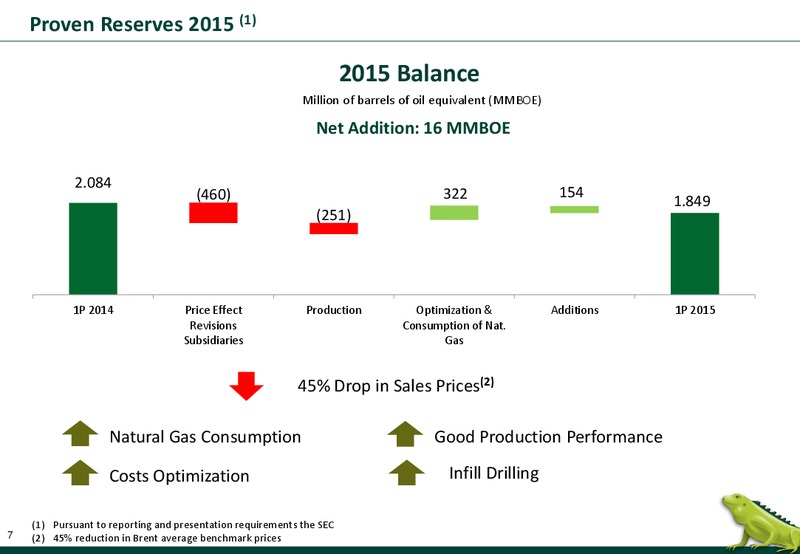Click the 322 value label
The image size is (800, 554).
[x=455, y=194]
